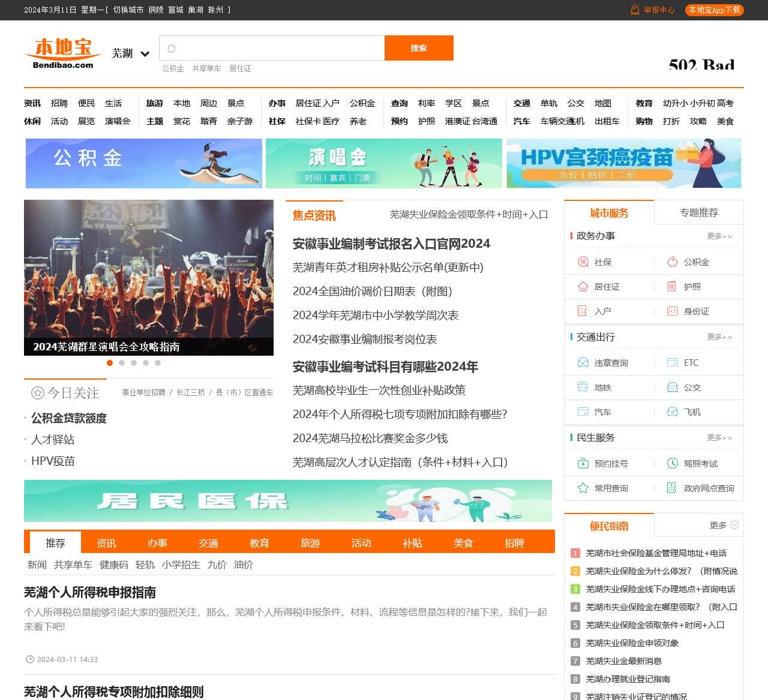This screenshot has height=700, width=768.
Task: Switch to third carousel slide dot
Action: coord(134,363)
